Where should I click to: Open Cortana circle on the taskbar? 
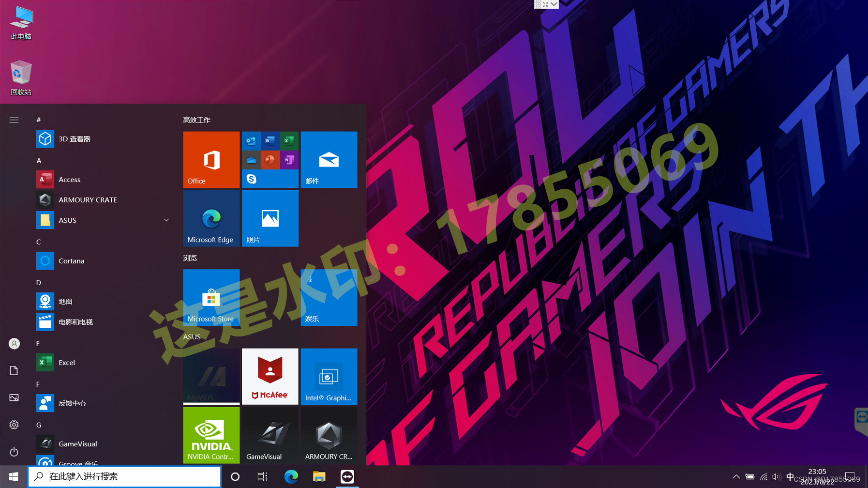pos(235,477)
